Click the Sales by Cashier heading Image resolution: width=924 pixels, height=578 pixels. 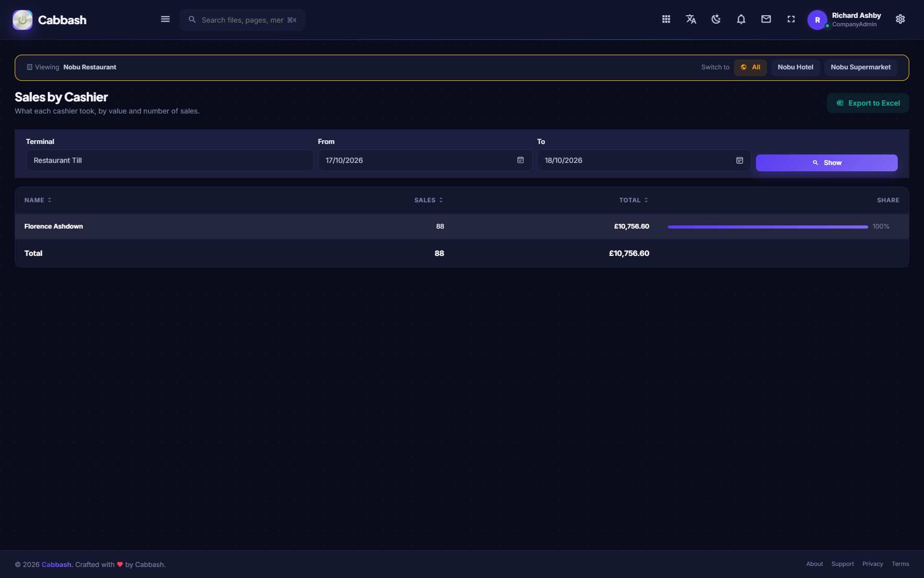61,97
